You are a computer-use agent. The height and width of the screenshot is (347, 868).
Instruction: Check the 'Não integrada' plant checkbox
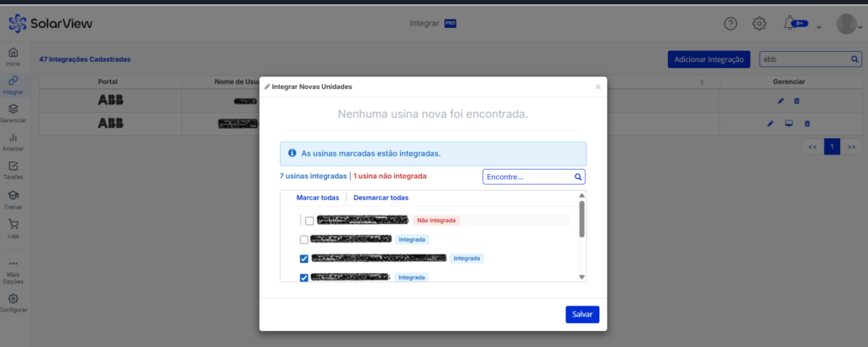[x=309, y=221]
